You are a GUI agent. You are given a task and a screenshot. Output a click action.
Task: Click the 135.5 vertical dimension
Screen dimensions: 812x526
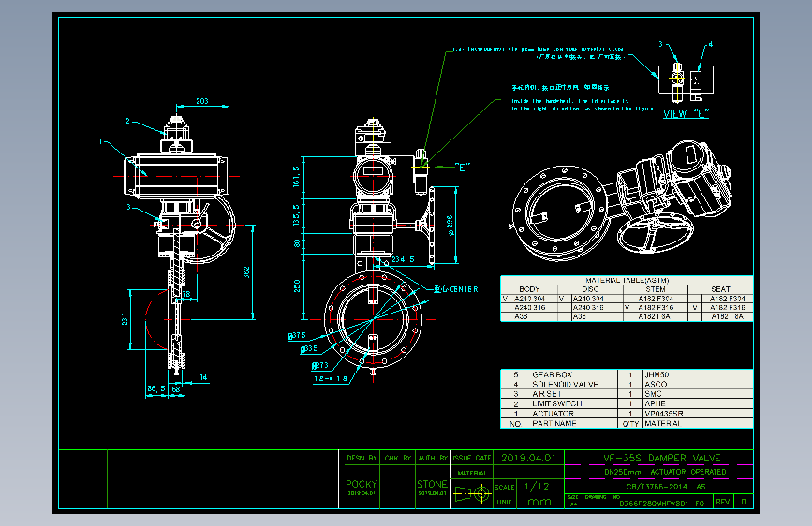[296, 215]
